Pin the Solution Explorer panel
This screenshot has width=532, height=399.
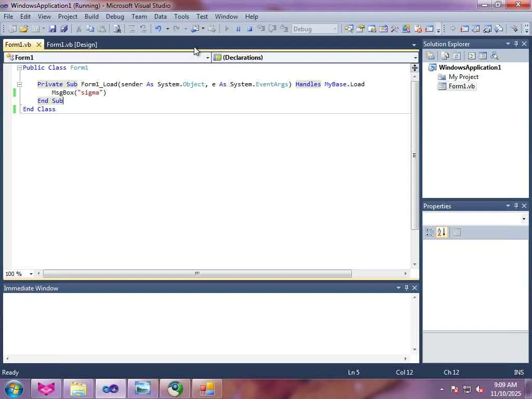(x=516, y=44)
